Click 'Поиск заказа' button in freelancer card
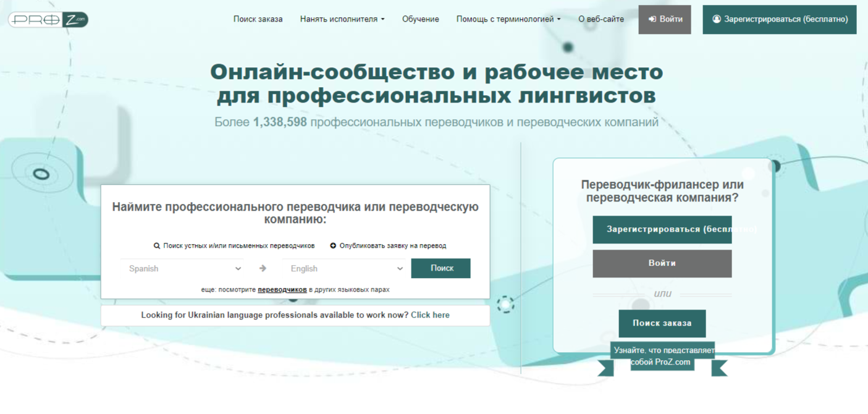 coord(662,323)
